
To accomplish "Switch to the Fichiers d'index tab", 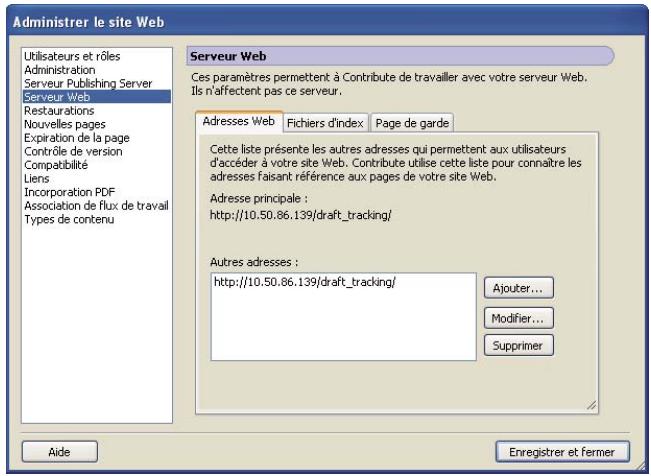I will click(x=325, y=123).
